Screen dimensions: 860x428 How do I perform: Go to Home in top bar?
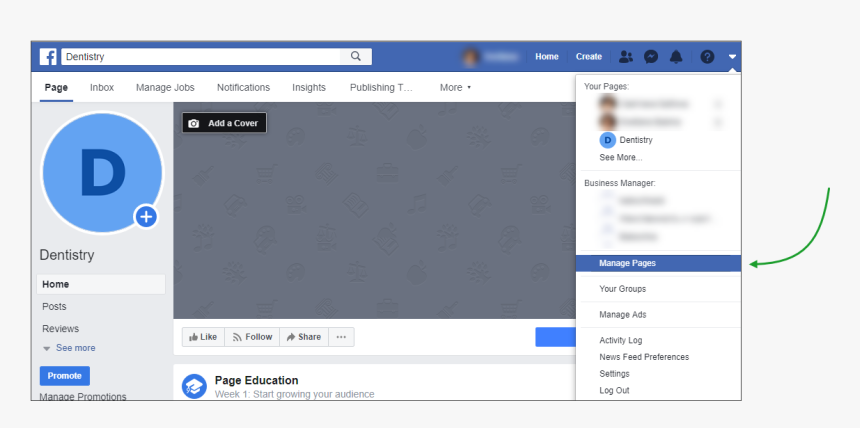[547, 57]
